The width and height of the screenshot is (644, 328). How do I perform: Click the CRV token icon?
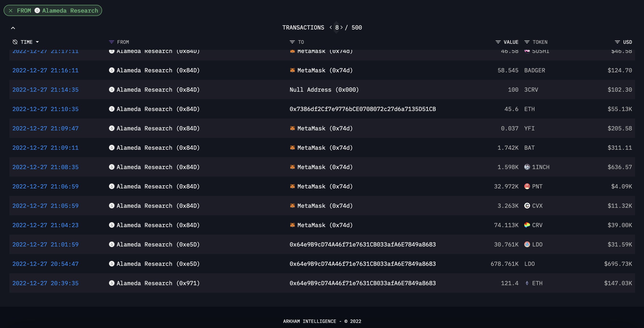(527, 225)
